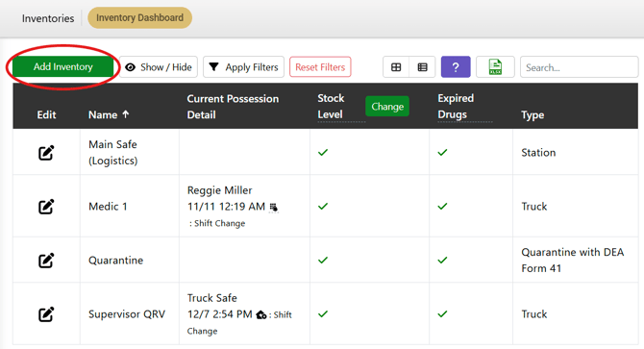The image size is (644, 349).
Task: Switch to grid card view
Action: click(396, 67)
